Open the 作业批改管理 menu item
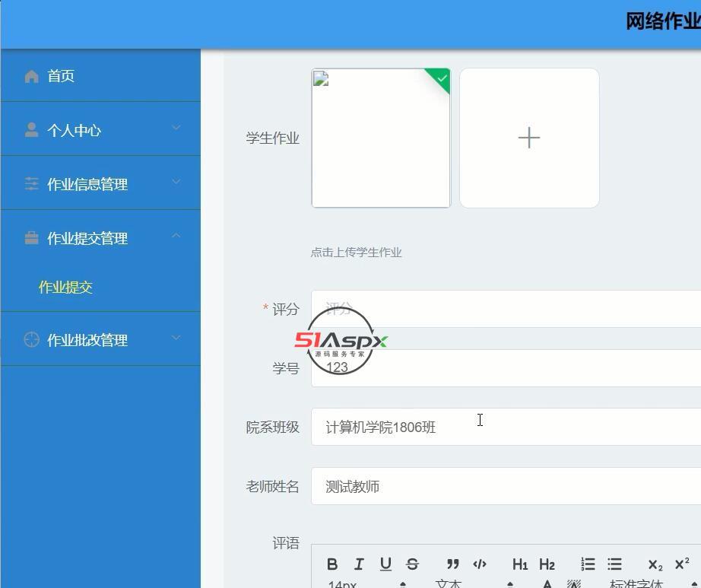This screenshot has width=701, height=588. click(x=100, y=339)
